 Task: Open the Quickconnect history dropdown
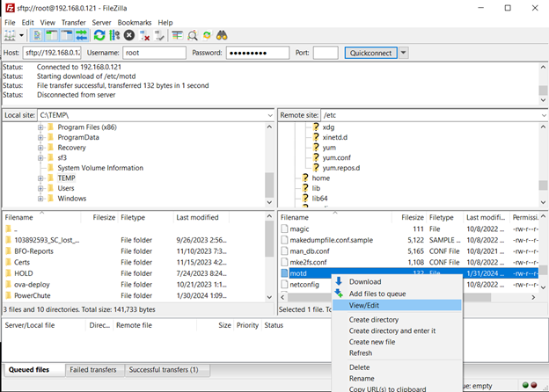[403, 53]
